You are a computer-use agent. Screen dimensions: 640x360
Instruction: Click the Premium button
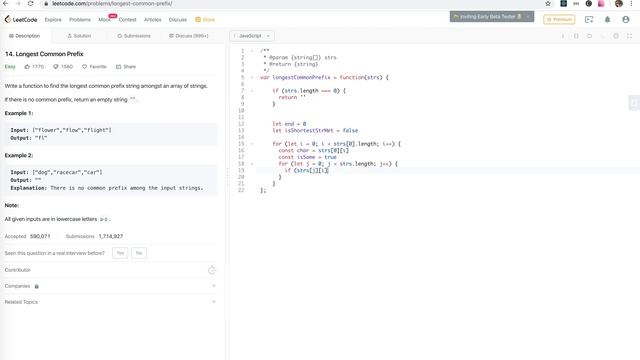(559, 19)
